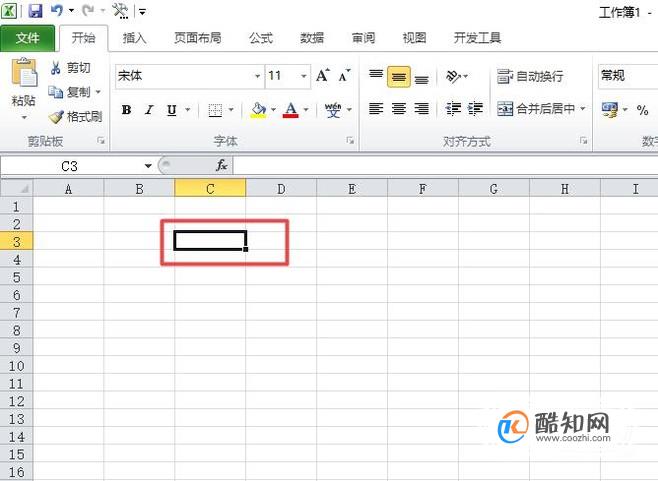Click the select all corner triangle
The image size is (658, 481).
(17, 188)
